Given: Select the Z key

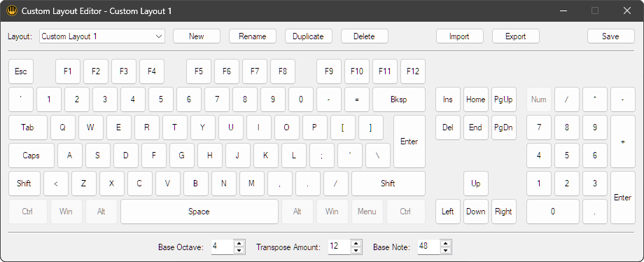Looking at the screenshot, I should pyautogui.click(x=84, y=184).
